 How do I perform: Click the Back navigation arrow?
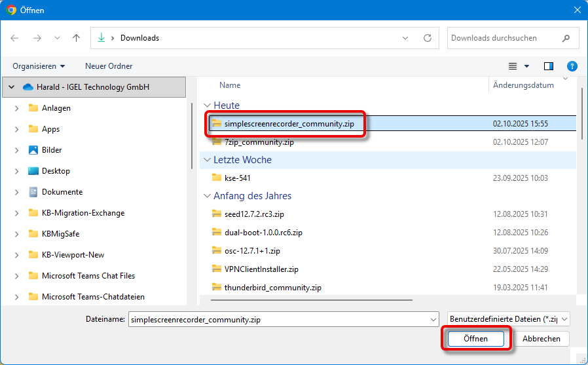15,38
